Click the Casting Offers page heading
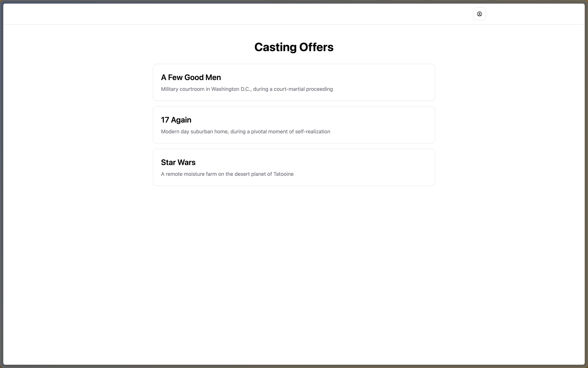 [x=294, y=47]
